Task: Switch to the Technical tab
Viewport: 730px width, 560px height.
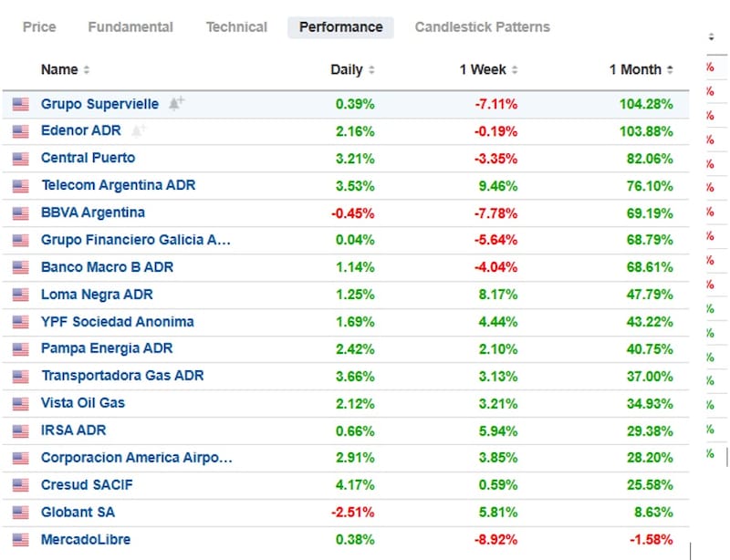Action: [x=236, y=27]
